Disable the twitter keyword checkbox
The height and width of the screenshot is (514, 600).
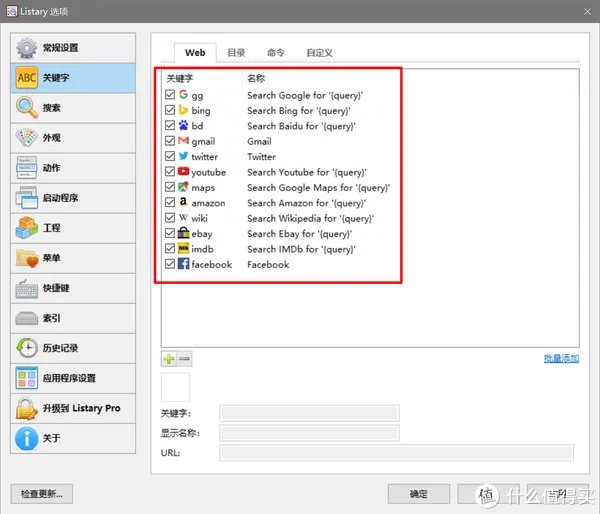tap(170, 156)
